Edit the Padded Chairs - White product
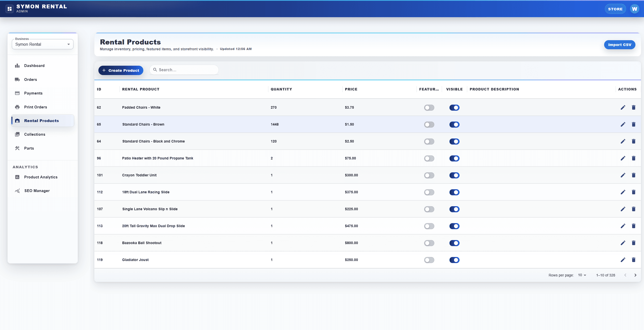This screenshot has width=644, height=330. pyautogui.click(x=623, y=107)
